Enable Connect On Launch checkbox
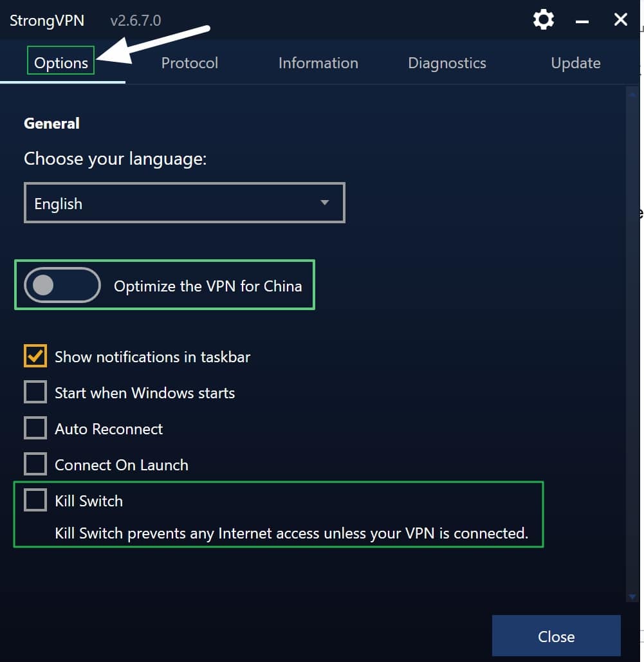The width and height of the screenshot is (644, 662). click(x=35, y=464)
